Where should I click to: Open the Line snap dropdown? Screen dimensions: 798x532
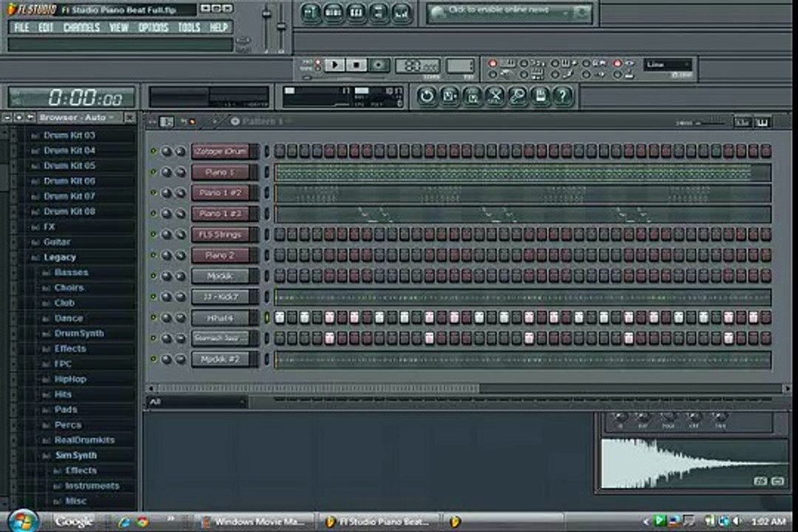click(x=668, y=65)
